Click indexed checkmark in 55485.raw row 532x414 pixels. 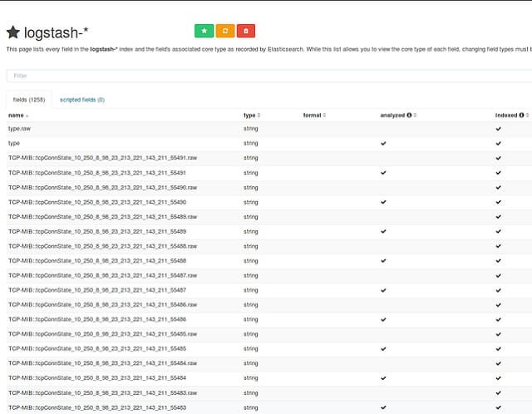499,334
